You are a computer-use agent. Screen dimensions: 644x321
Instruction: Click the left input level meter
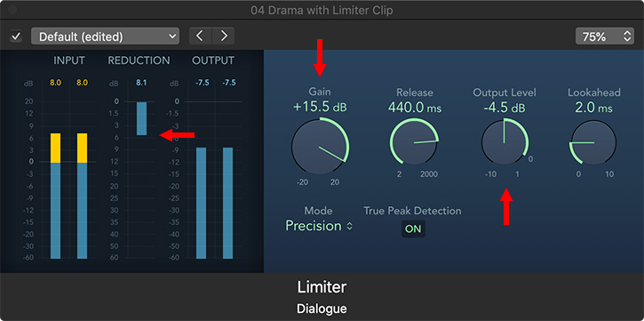point(55,196)
